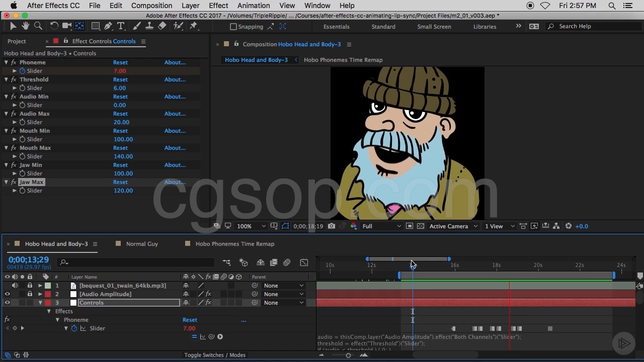Screen dimensions: 644x362
Task: Open the viewer resolution Full dropdown
Action: 381,226
